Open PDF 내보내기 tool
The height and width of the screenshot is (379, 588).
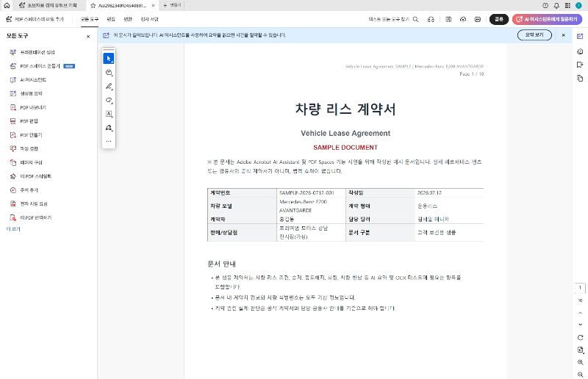28,107
